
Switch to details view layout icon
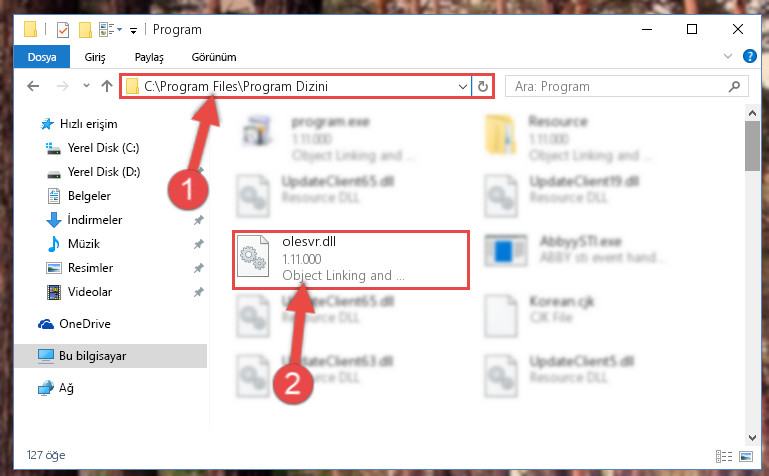tap(723, 456)
